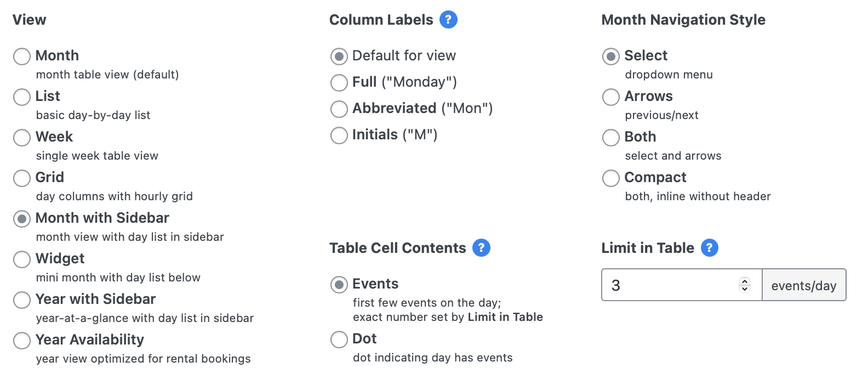Screen dimensions: 868x384
Task: Select Compact month navigation style
Action: pyautogui.click(x=611, y=178)
